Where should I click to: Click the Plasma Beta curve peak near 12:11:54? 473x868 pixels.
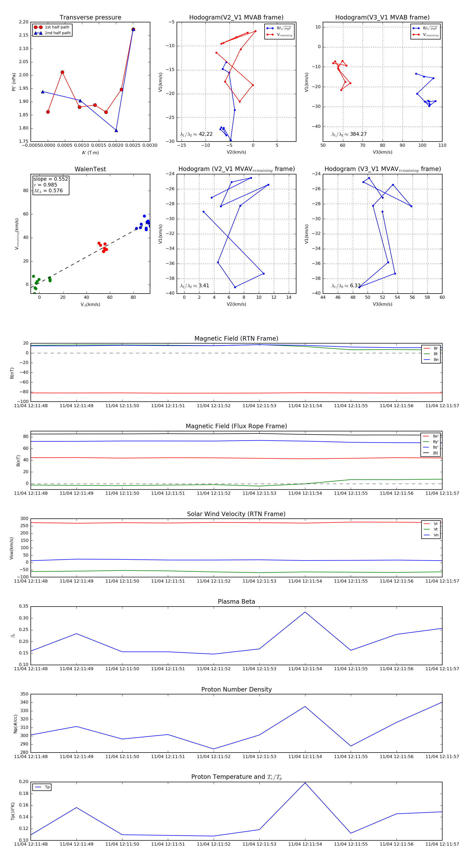pyautogui.click(x=305, y=612)
